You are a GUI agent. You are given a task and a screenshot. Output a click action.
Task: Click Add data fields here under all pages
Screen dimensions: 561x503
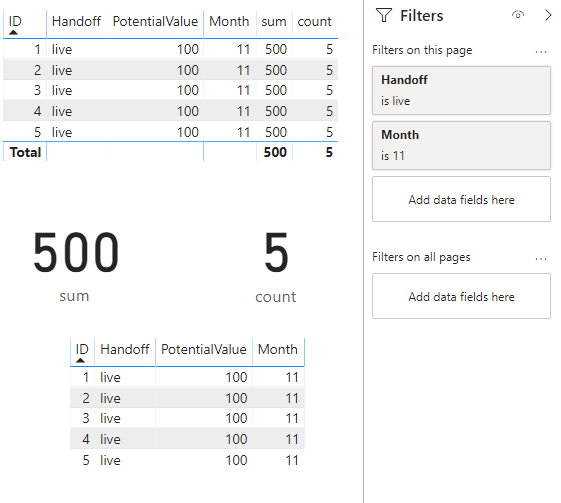click(461, 296)
